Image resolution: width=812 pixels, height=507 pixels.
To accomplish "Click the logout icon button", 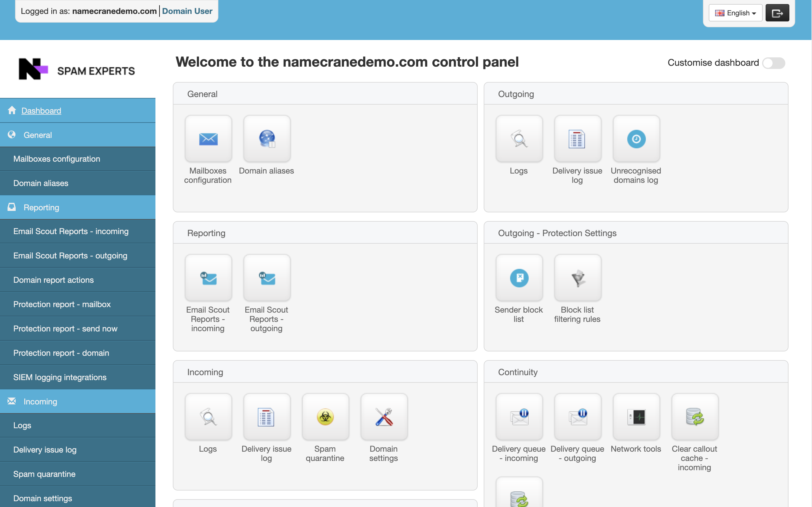I will click(x=777, y=13).
